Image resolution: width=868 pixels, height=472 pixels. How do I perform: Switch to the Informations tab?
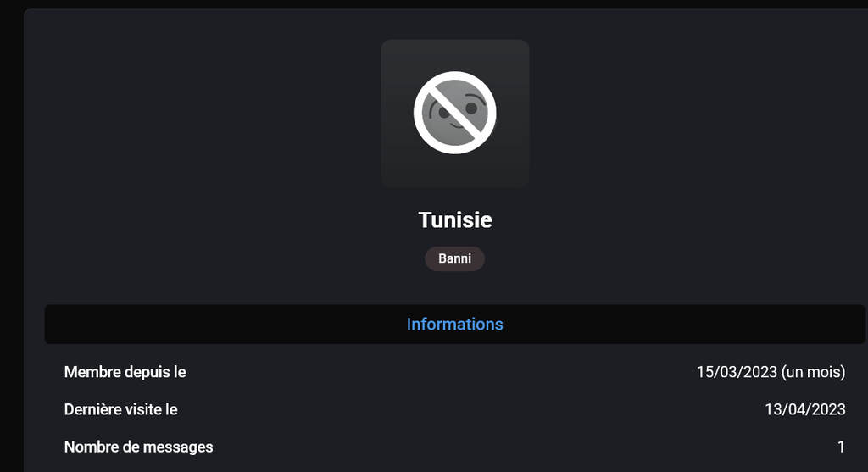[455, 325]
